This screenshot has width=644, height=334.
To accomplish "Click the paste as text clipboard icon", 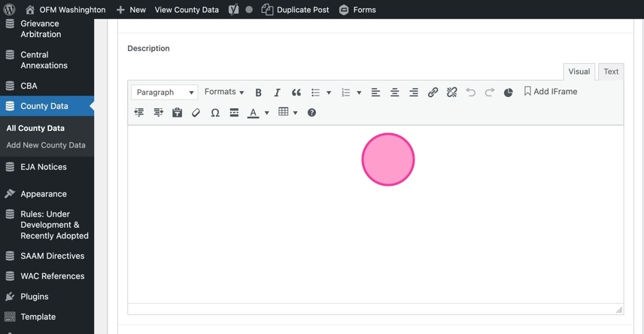I will (178, 113).
